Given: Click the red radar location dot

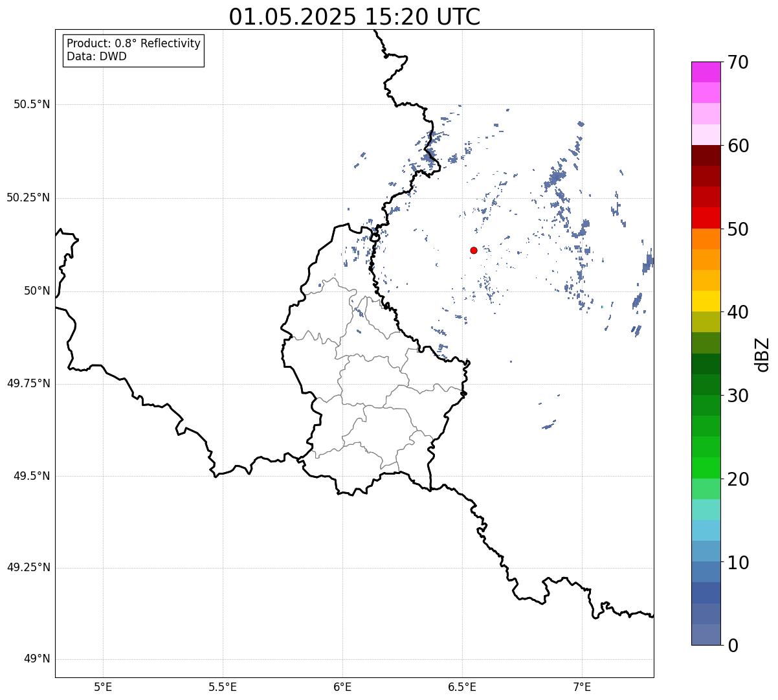Looking at the screenshot, I should tap(474, 250).
